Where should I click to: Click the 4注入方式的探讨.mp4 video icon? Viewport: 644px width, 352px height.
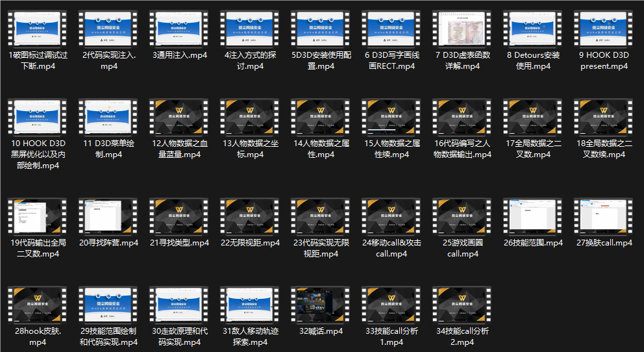click(250, 29)
